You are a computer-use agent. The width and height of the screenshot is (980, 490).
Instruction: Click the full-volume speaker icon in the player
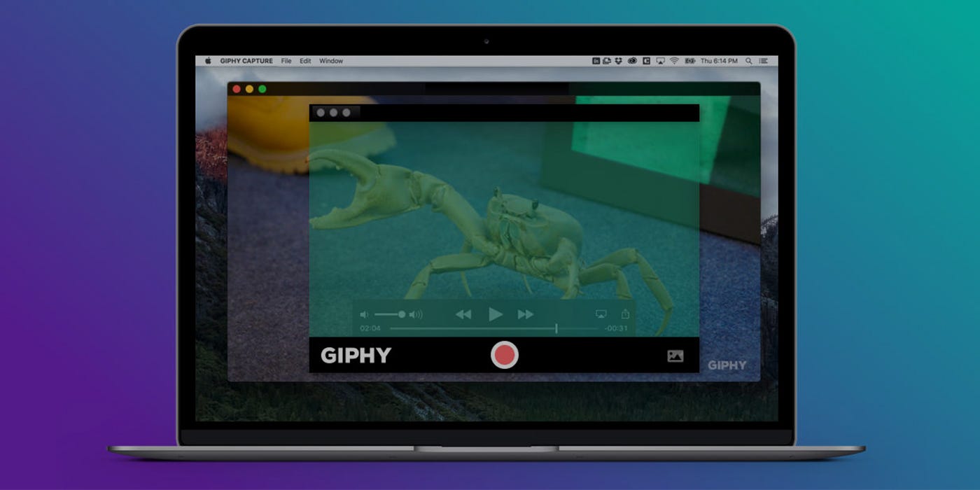coord(416,315)
